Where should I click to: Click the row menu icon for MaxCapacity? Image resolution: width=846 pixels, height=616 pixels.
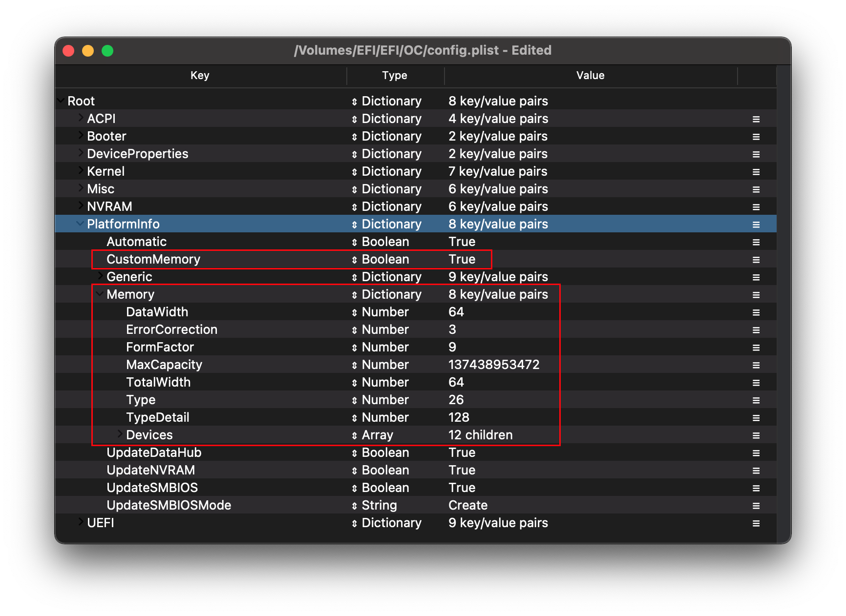pos(756,365)
